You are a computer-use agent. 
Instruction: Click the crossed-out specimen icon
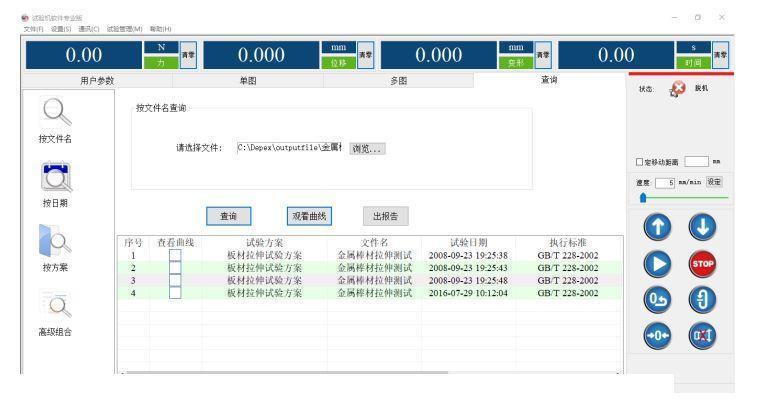(x=702, y=335)
